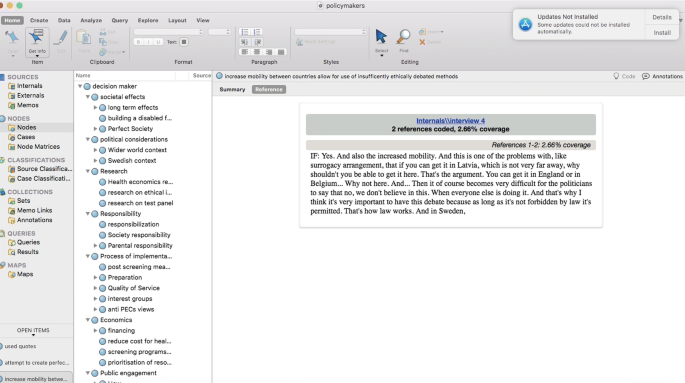Viewport: 685px width, 383px height.
Task: Collapse the Economics node
Action: tap(87, 320)
